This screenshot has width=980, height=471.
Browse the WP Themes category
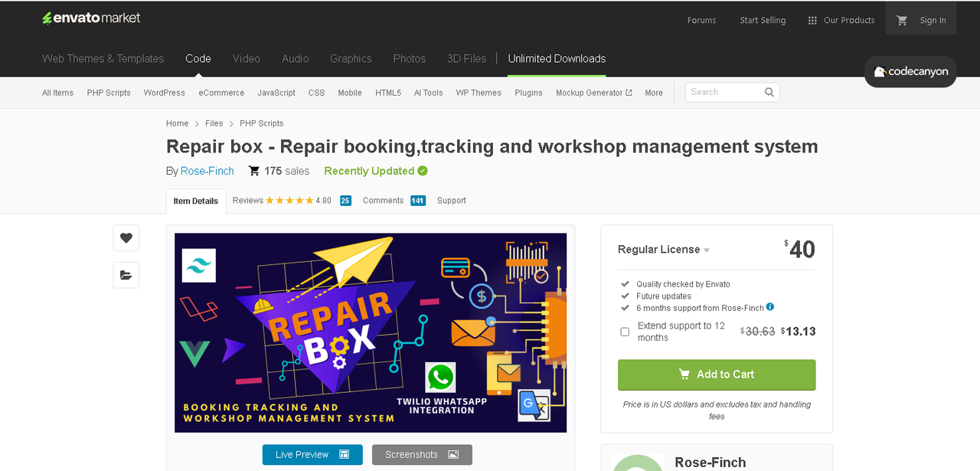coord(479,93)
